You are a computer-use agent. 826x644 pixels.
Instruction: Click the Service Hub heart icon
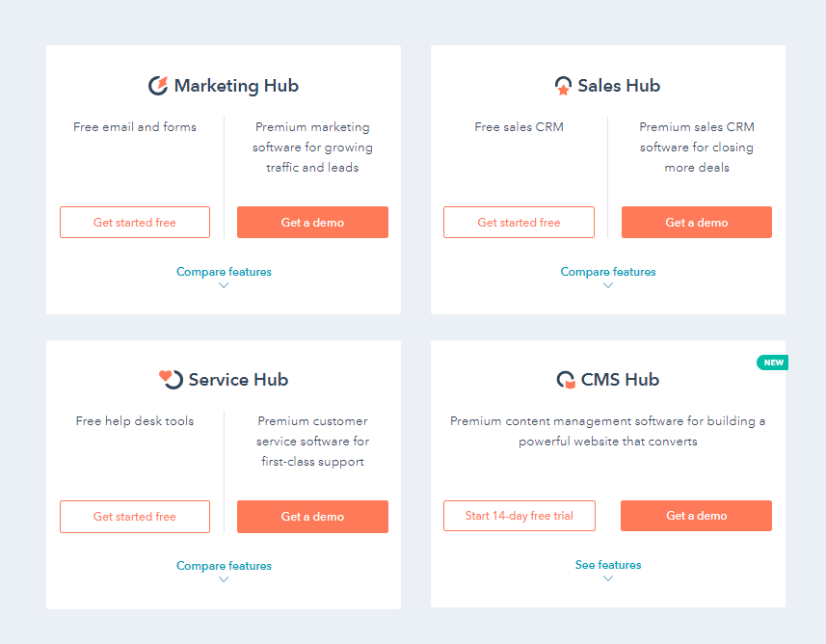(x=171, y=380)
